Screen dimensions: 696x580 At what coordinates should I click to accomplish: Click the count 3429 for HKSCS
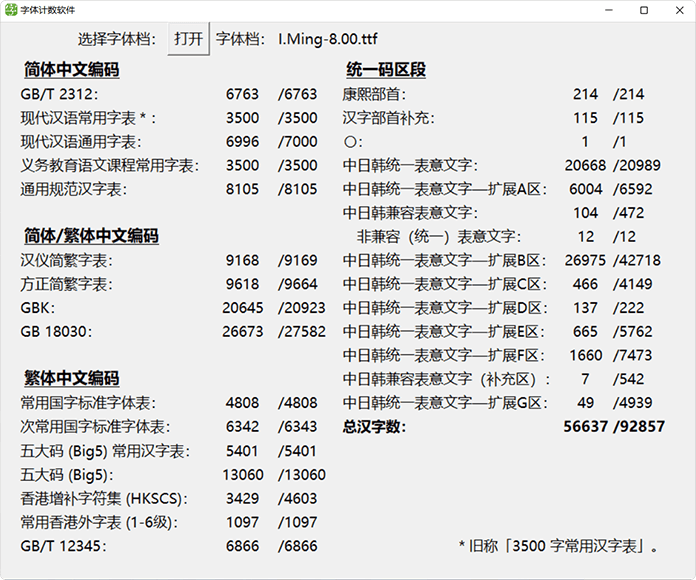pyautogui.click(x=242, y=498)
